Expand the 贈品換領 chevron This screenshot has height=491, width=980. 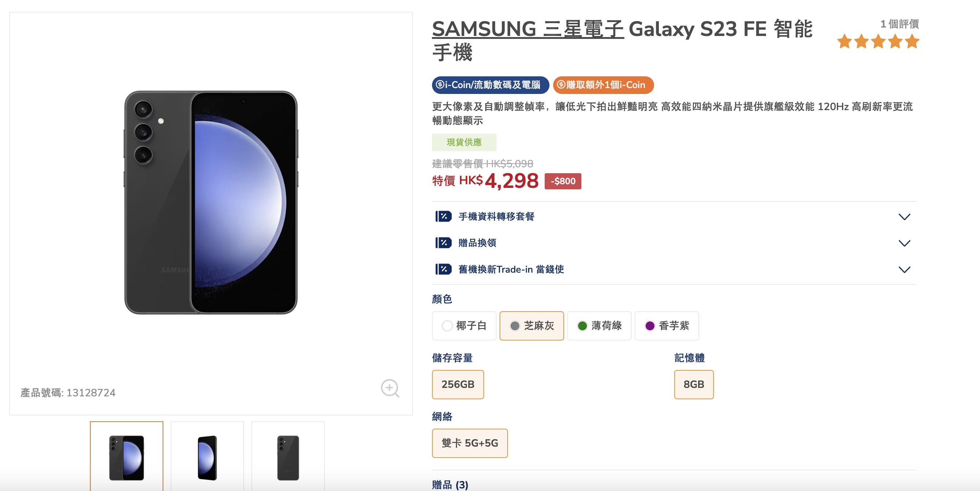(904, 243)
